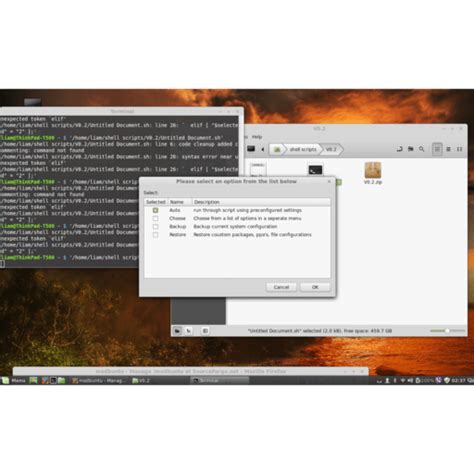Open the Viber tray icon
The height and width of the screenshot is (474, 474).
(439, 380)
